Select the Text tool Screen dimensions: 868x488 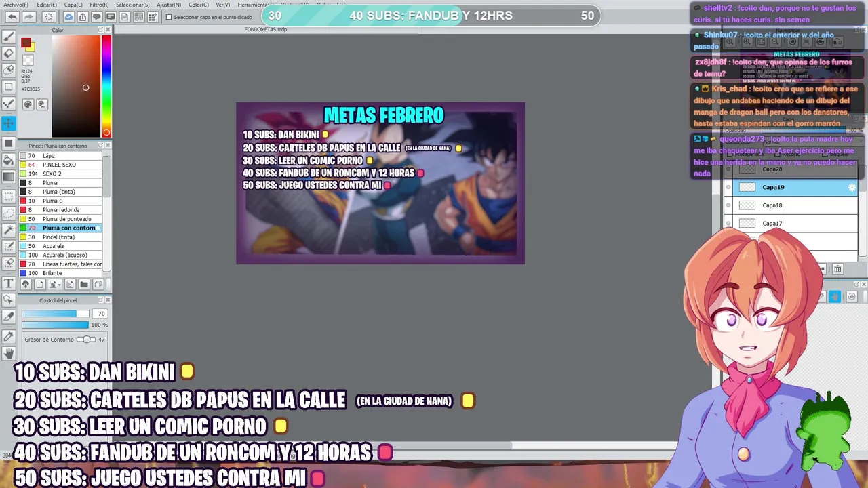coord(9,283)
